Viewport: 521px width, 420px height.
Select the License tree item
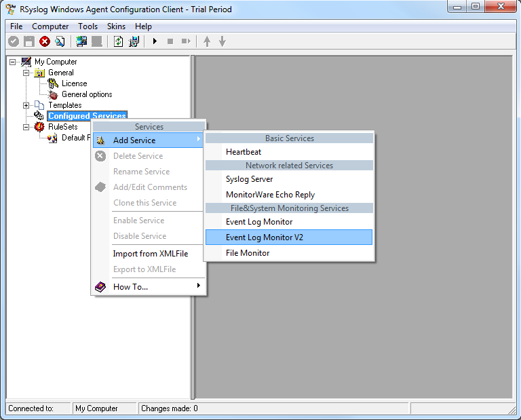(x=75, y=83)
